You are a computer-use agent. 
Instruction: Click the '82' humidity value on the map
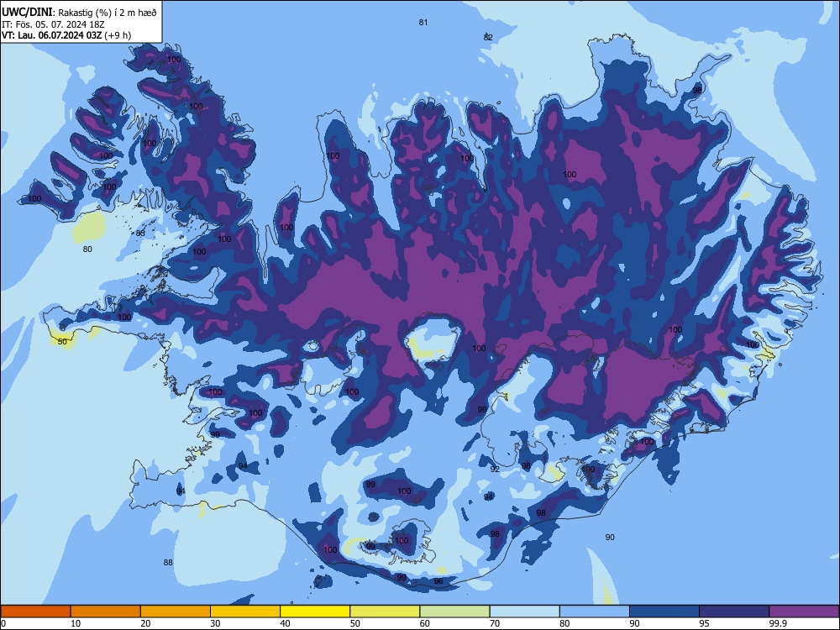coord(488,37)
